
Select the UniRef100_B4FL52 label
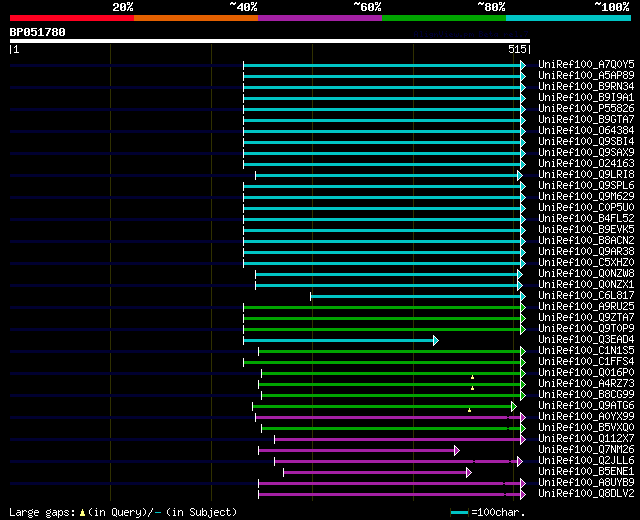586,219
